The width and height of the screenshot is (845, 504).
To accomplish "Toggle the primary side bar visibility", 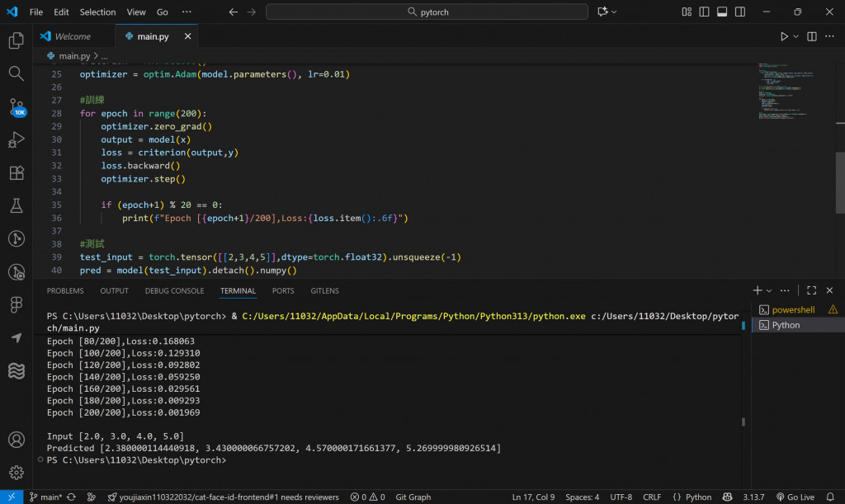I will pyautogui.click(x=705, y=12).
